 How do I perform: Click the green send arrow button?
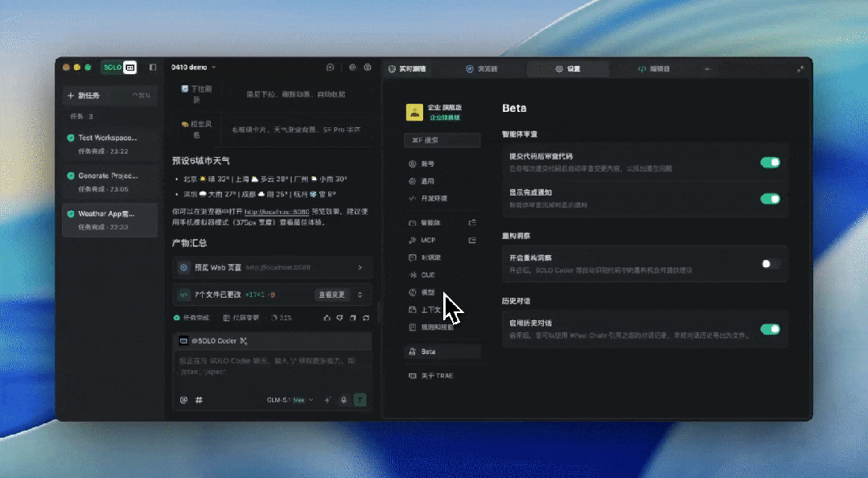[x=360, y=399]
